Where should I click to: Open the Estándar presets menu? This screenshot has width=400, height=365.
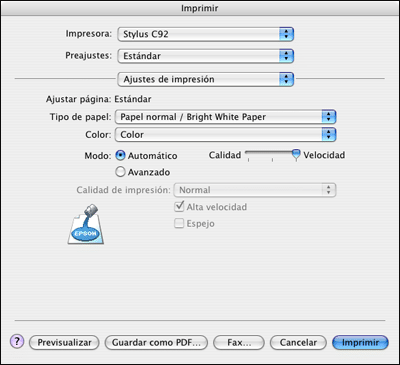[x=205, y=56]
